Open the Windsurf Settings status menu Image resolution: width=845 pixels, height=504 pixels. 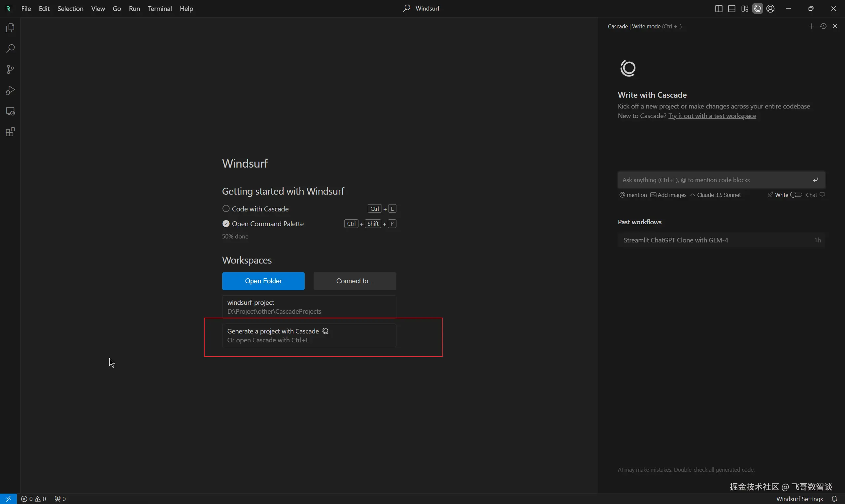[x=799, y=499]
